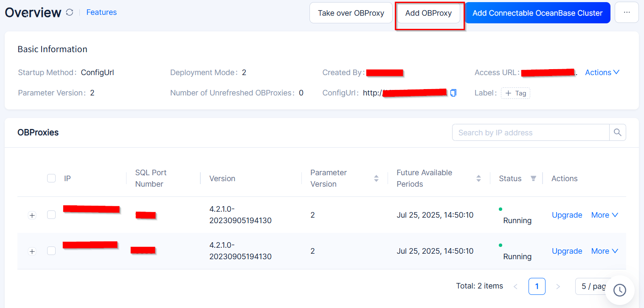Click the IP column header
The image size is (644, 308).
(67, 179)
